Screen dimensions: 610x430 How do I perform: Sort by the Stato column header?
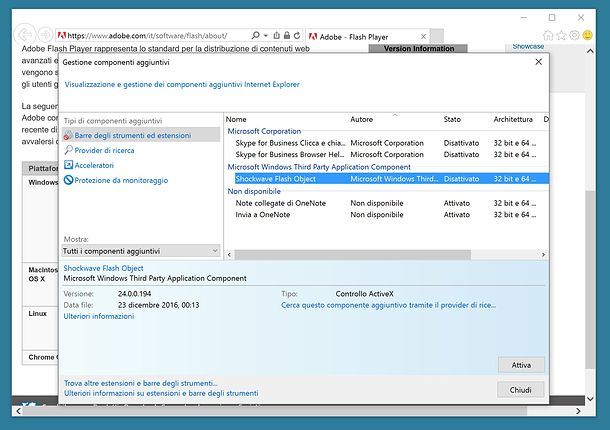(x=452, y=119)
